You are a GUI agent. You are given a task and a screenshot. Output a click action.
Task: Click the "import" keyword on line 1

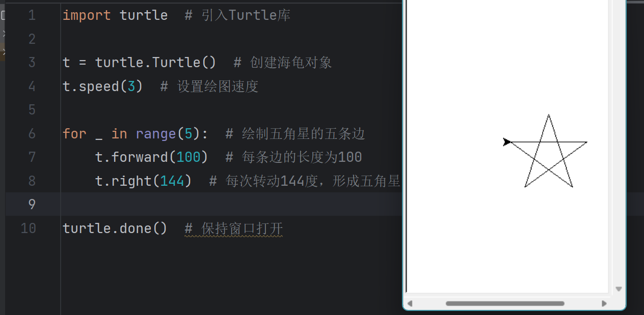tap(86, 15)
